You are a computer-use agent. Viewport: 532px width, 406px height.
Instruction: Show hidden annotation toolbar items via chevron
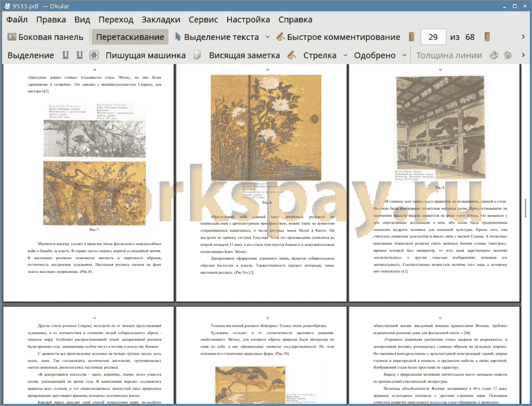523,55
